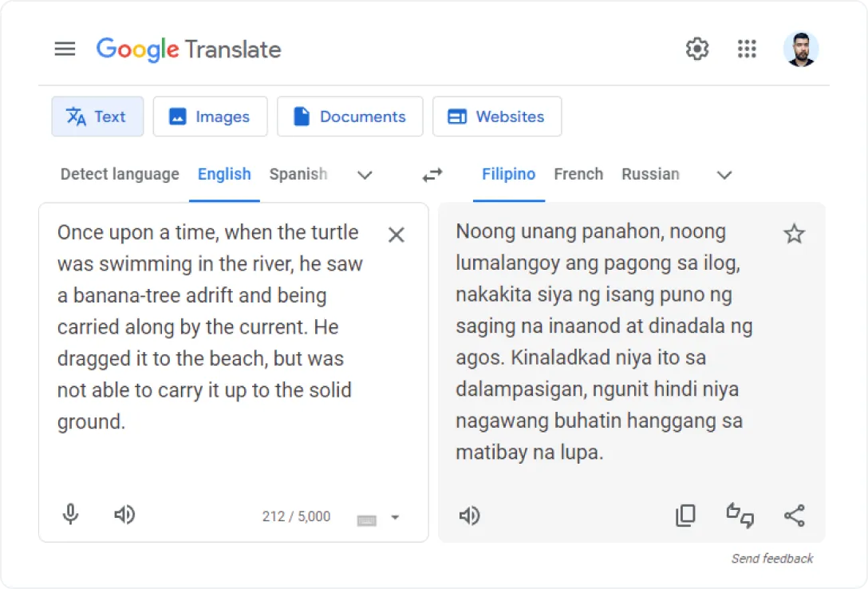Switch to the Documents tab

pos(349,117)
